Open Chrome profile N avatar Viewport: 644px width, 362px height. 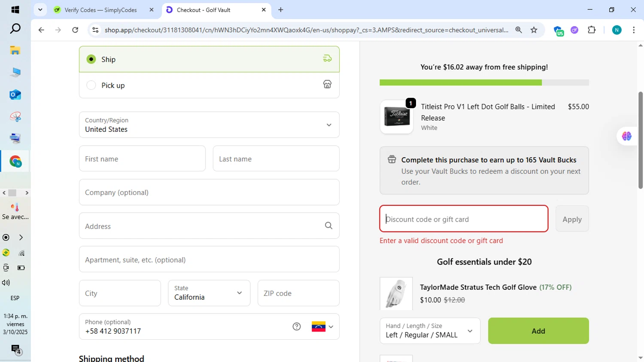617,30
